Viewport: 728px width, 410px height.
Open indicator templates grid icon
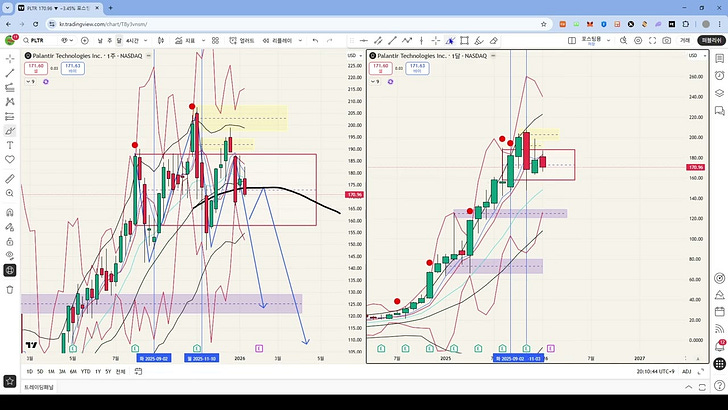(x=215, y=41)
